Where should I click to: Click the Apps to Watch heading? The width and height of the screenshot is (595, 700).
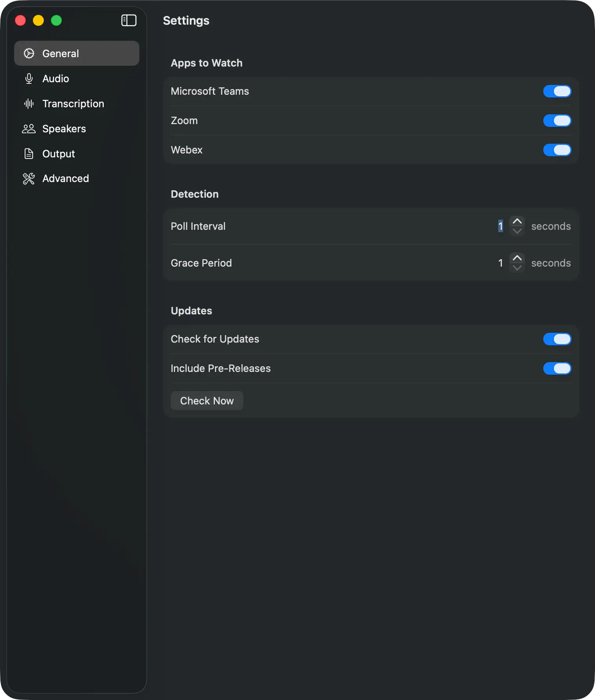(207, 63)
